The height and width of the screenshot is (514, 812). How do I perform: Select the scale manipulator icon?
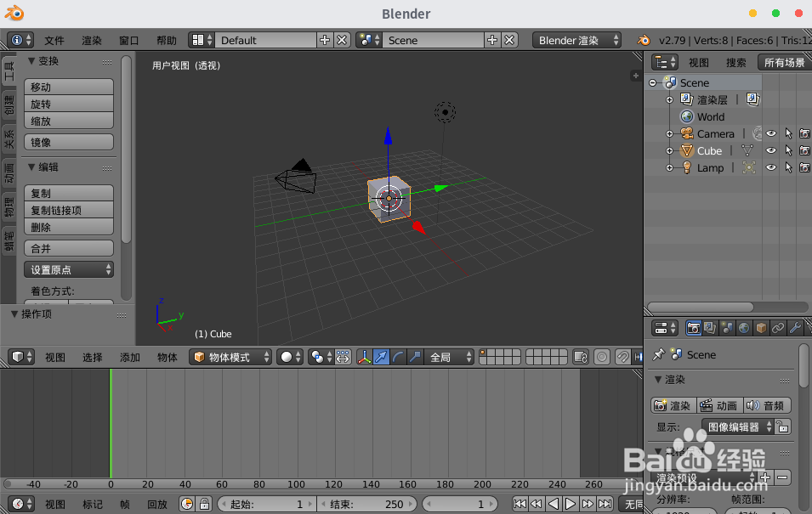tap(414, 357)
